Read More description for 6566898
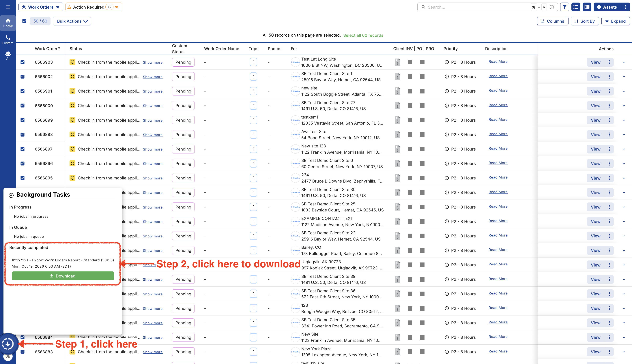 498,134
